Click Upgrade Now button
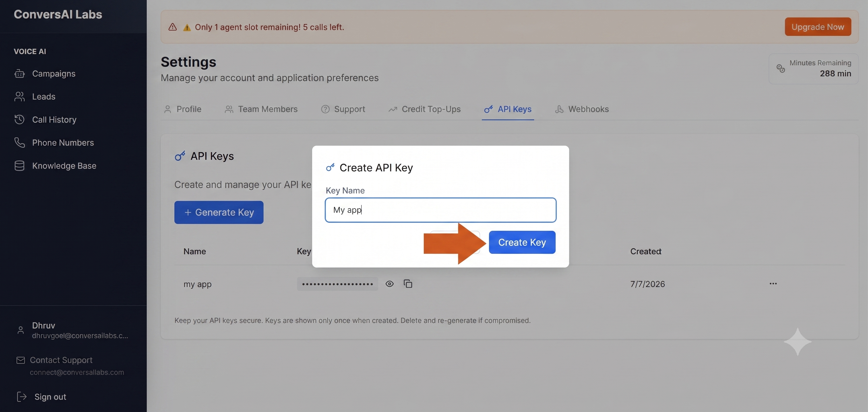The image size is (868, 412). coord(818,27)
